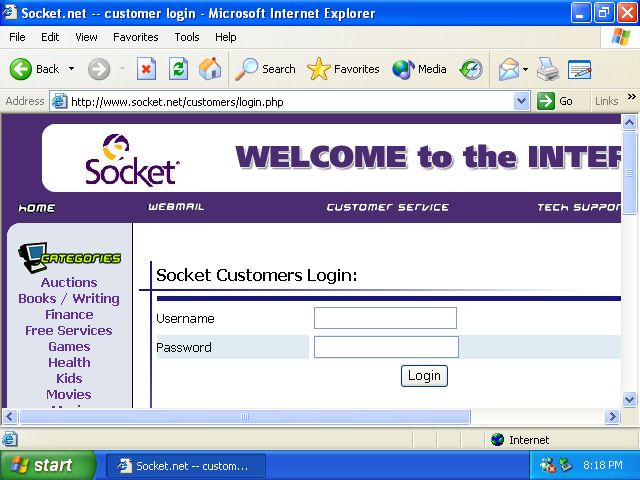The image size is (640, 480).
Task: Click the Internet zone globe icon
Action: coord(498,440)
